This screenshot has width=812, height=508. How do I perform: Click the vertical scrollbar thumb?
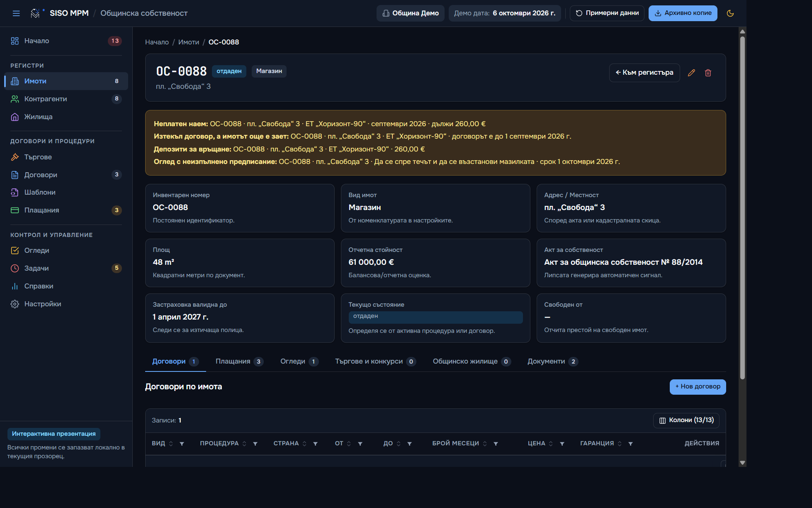click(742, 208)
